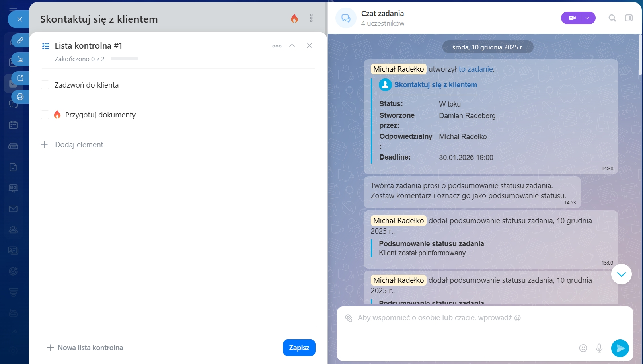Viewport: 643px width, 364px height.
Task: Toggle the flame high-priority icon in the task header
Action: [x=294, y=18]
